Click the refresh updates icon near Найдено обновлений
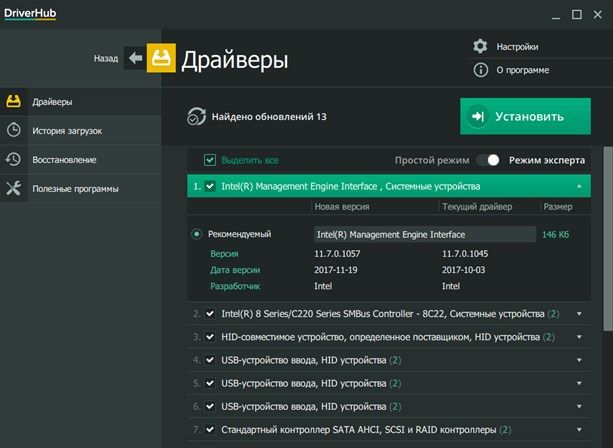613x448 pixels. tap(196, 116)
